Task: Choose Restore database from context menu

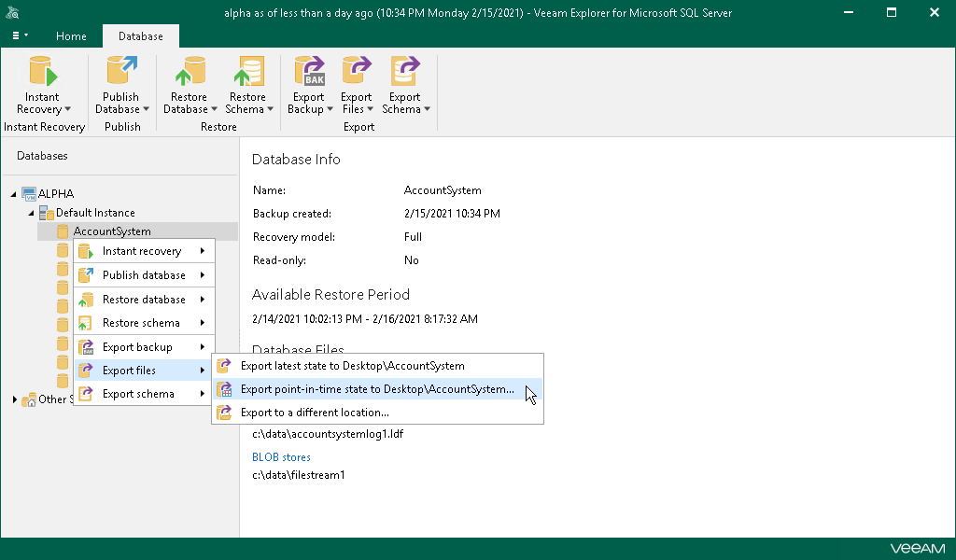Action: tap(145, 300)
